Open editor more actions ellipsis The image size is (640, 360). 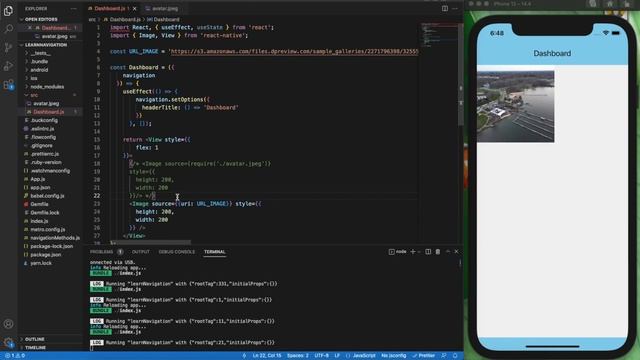455,9
